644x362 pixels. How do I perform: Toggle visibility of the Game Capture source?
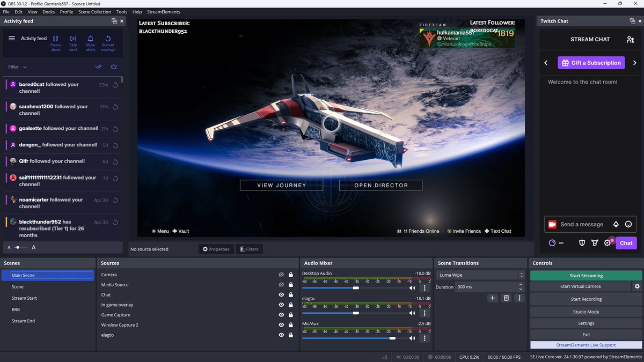coord(281,315)
